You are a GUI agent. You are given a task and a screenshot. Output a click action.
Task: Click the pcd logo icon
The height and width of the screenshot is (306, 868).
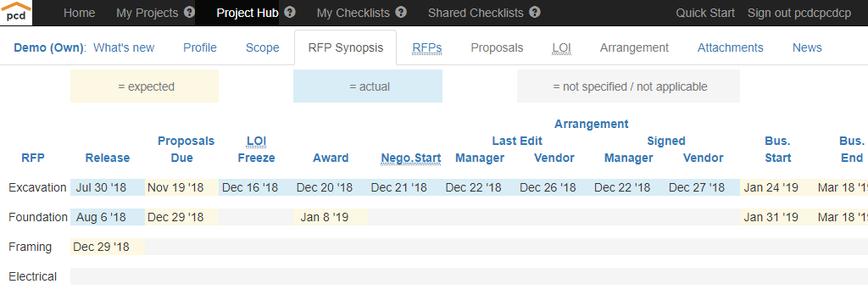click(x=16, y=13)
